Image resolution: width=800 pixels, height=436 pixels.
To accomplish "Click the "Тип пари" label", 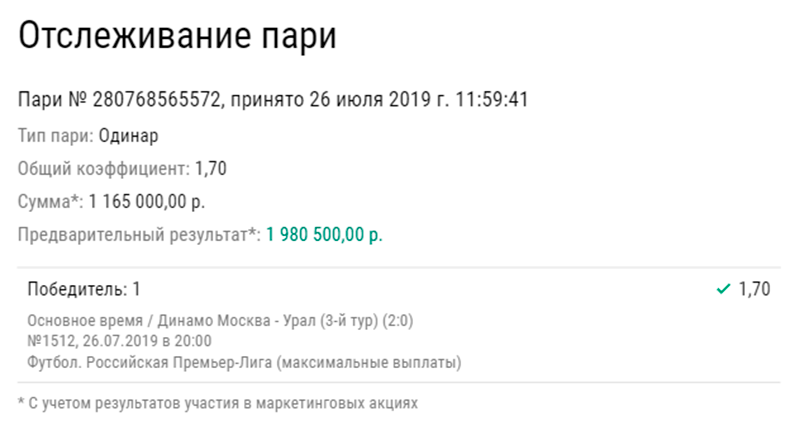I will [x=56, y=135].
